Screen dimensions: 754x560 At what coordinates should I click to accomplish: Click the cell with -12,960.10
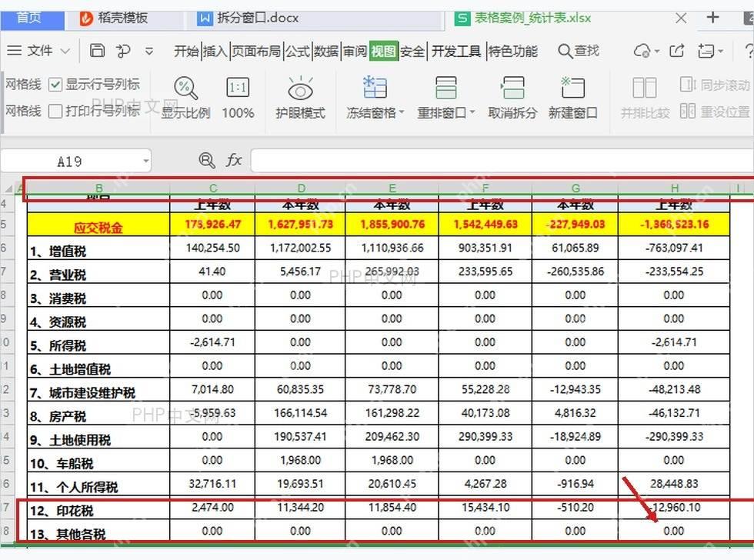(x=674, y=508)
